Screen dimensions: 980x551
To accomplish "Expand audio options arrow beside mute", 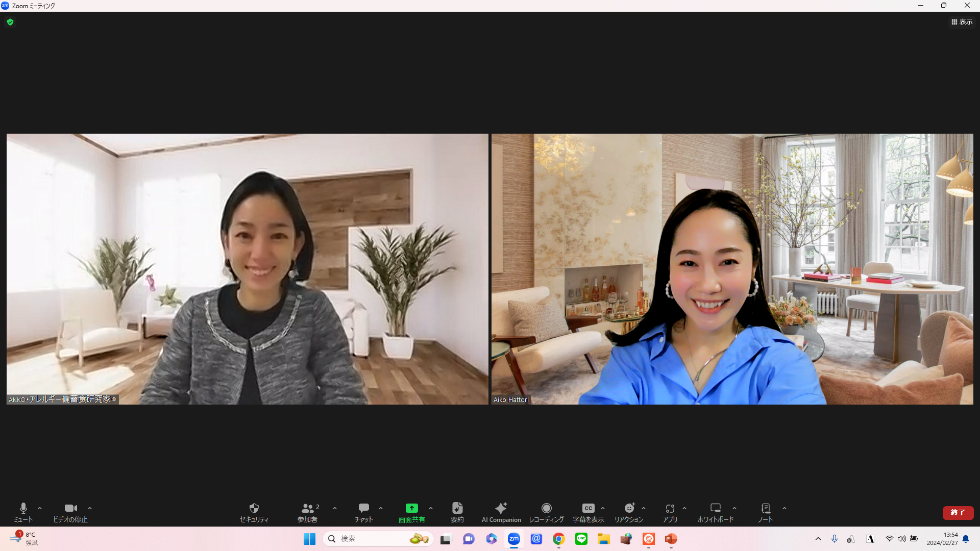I will [x=40, y=508].
